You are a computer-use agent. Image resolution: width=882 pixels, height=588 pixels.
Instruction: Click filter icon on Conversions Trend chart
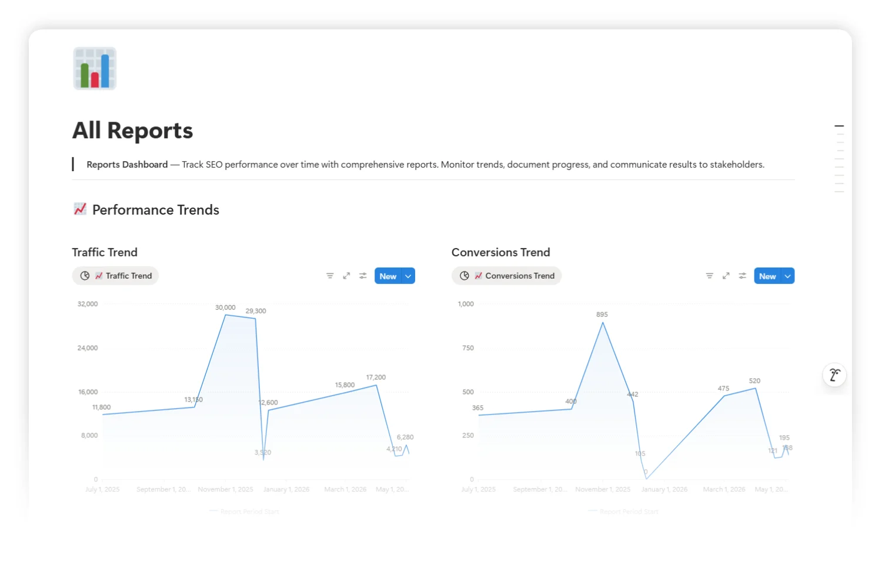(709, 276)
